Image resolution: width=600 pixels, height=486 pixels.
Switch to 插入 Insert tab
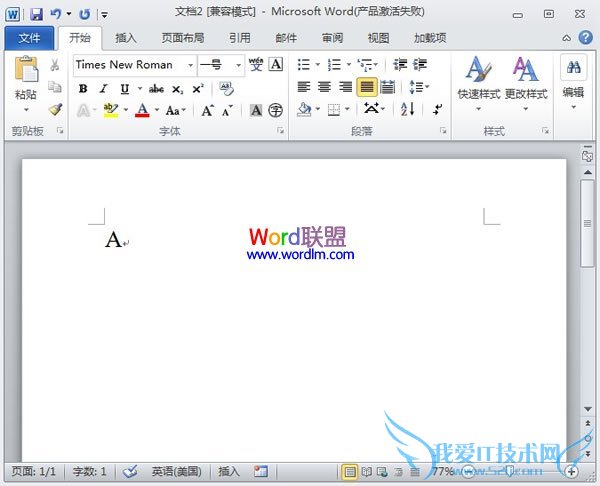point(126,38)
